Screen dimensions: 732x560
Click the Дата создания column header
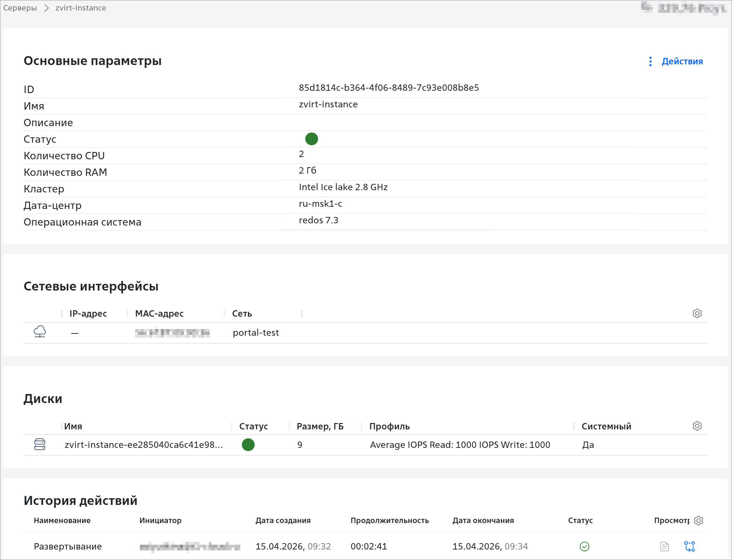(283, 520)
